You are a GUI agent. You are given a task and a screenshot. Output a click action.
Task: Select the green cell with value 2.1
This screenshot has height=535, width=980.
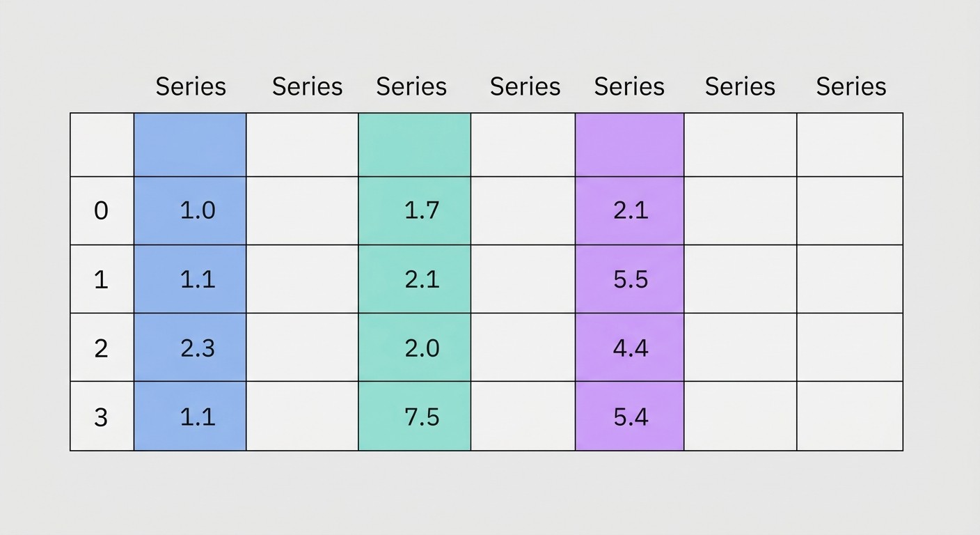coord(415,279)
